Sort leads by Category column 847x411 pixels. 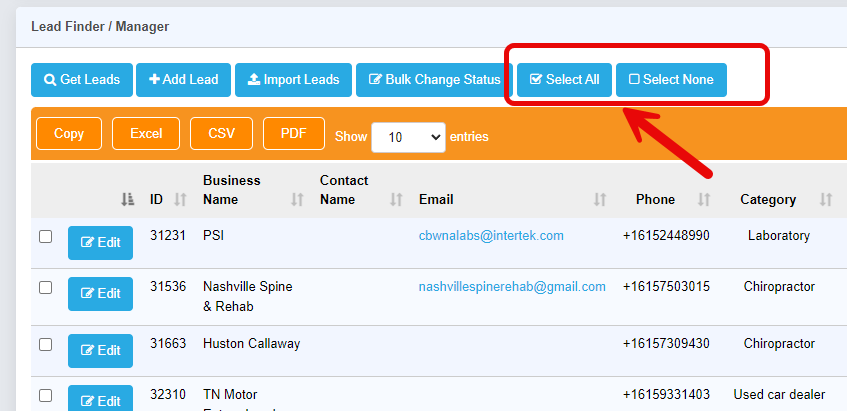[768, 200]
